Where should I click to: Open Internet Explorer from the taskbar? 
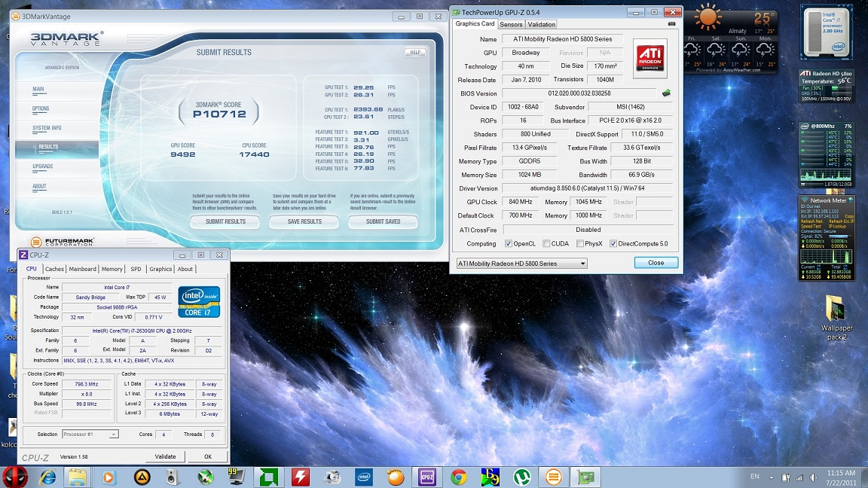tap(47, 477)
